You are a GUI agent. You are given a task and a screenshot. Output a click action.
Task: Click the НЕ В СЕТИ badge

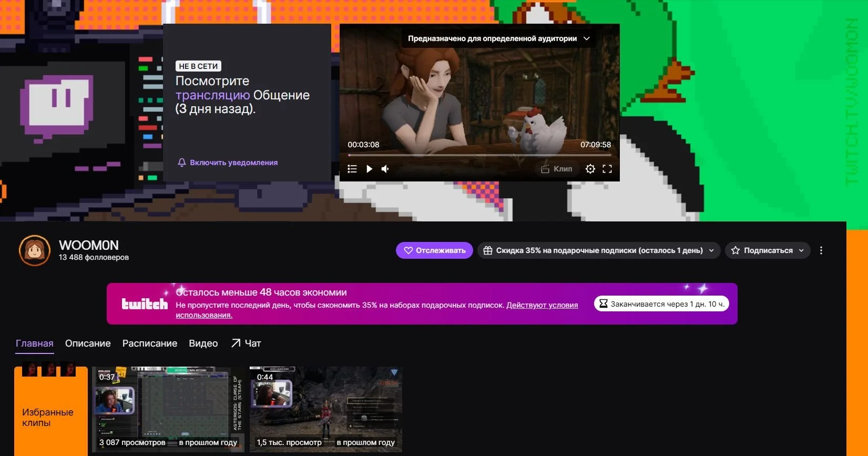coord(198,66)
